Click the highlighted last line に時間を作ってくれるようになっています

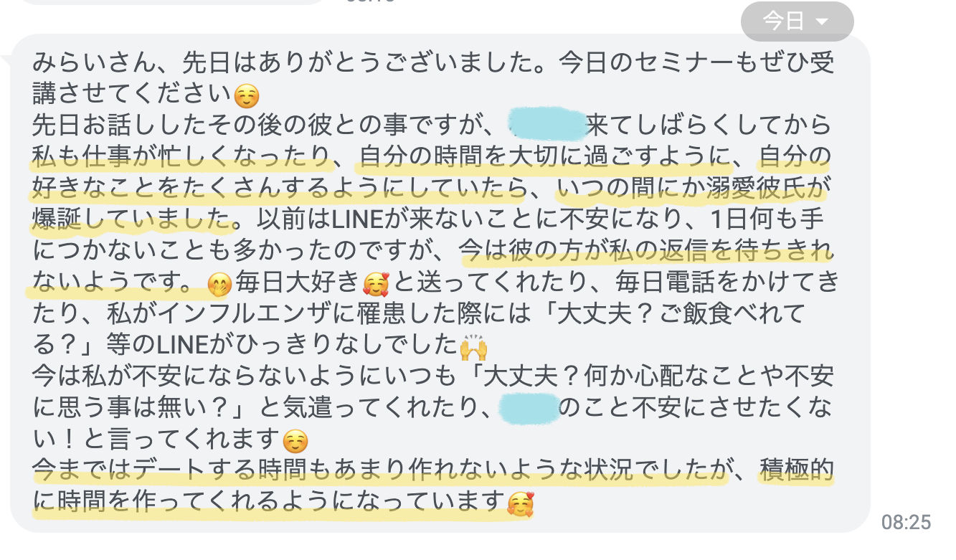pos(270,501)
